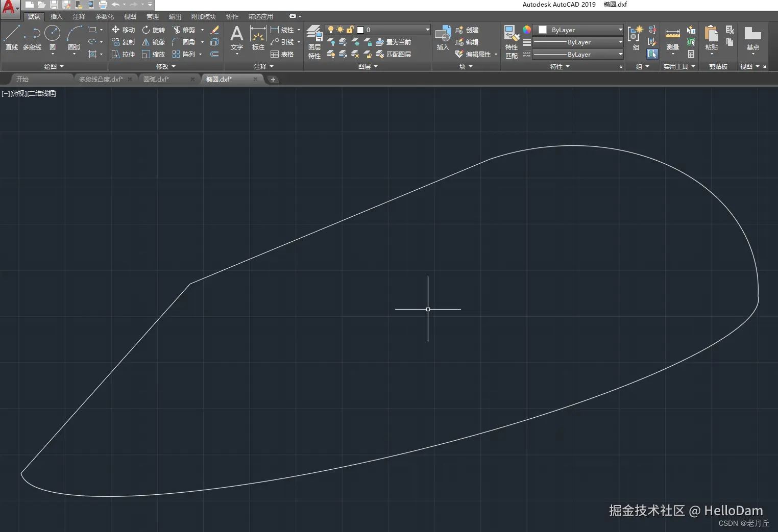Expand the Block (块) panel
Viewport: 778px width, 532px height.
pos(466,66)
